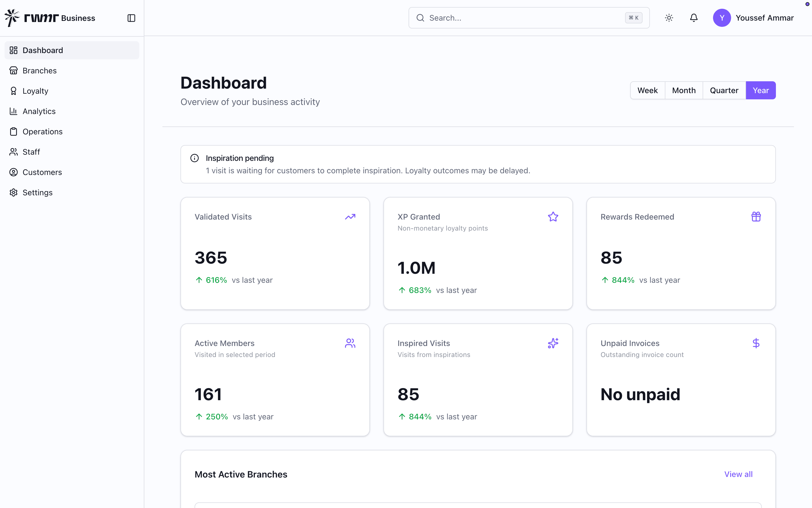Click the Staff people icon in sidebar
812x508 pixels.
[x=14, y=152]
